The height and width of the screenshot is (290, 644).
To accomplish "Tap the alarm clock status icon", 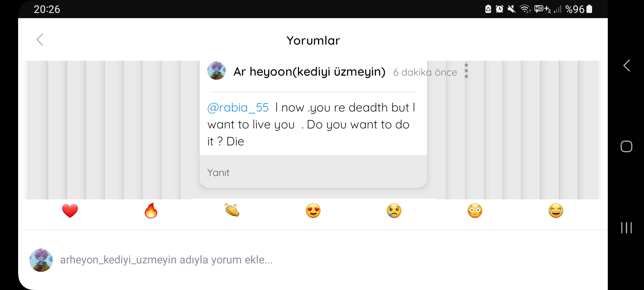I will pos(500,9).
